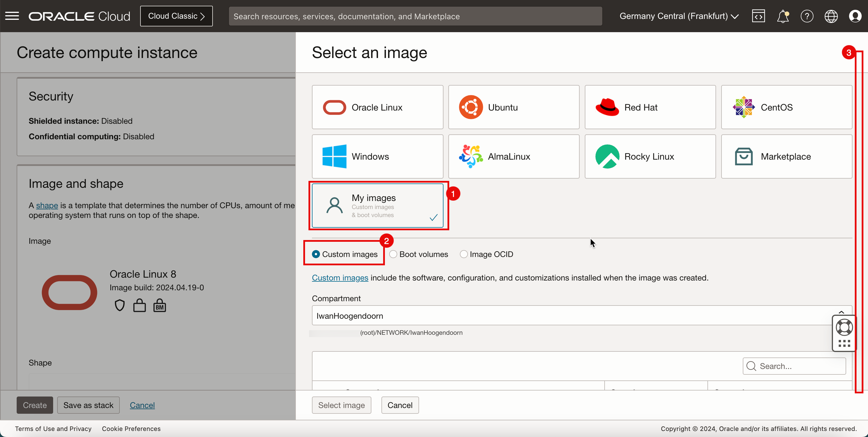
Task: Open the language globe icon
Action: pyautogui.click(x=831, y=16)
